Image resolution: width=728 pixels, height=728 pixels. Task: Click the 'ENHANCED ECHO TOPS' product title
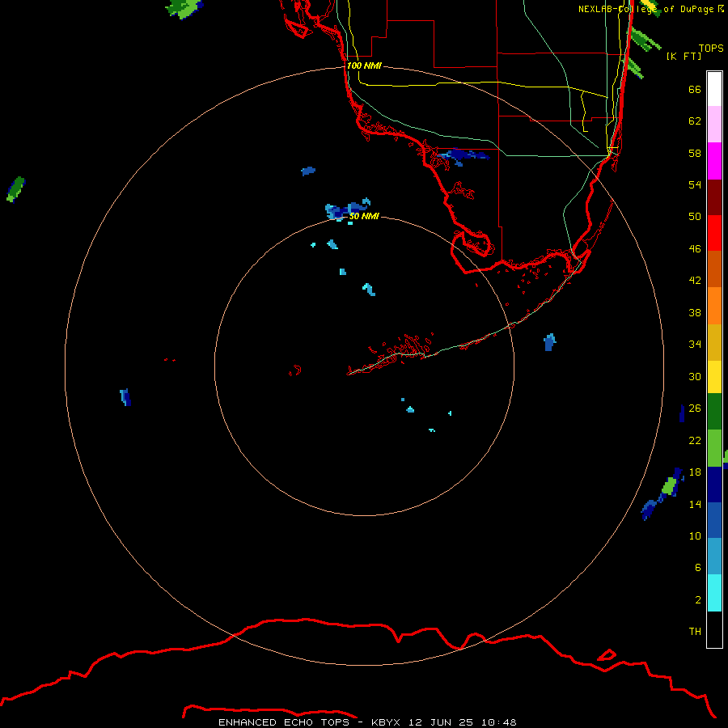pos(284,722)
